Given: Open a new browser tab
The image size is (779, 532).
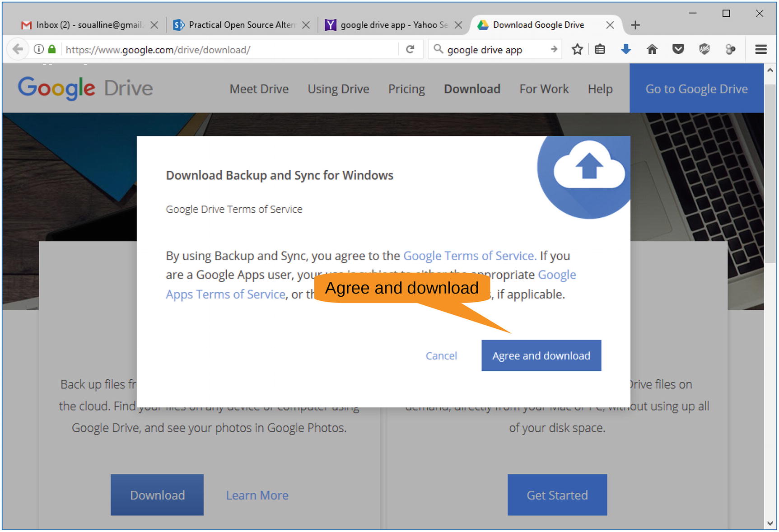Looking at the screenshot, I should point(635,25).
